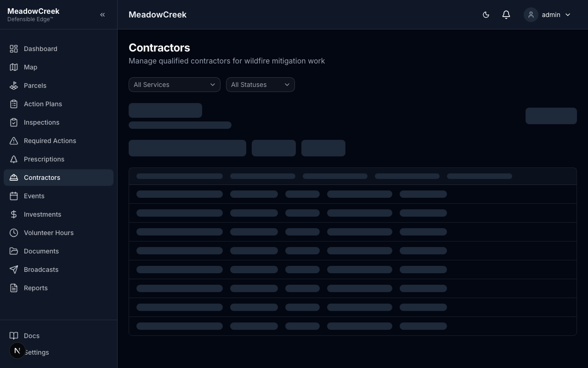Image resolution: width=588 pixels, height=368 pixels.
Task: Expand the admin account menu chevron
Action: (x=568, y=15)
